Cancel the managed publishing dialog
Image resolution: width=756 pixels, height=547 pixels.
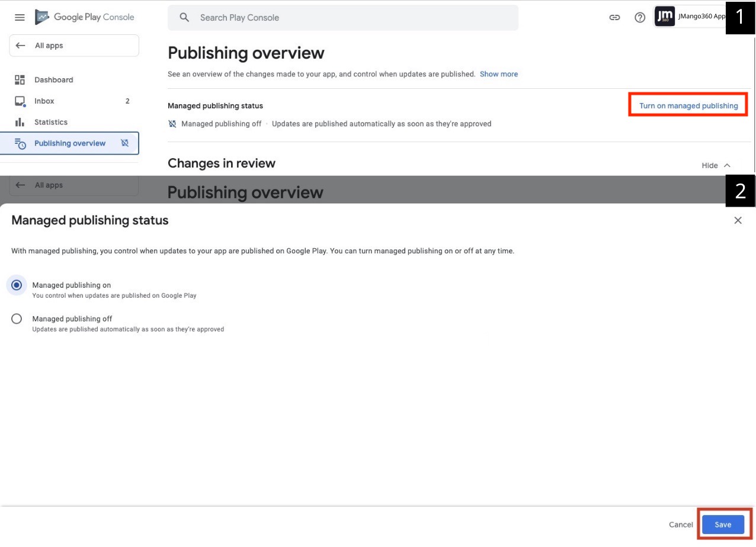tap(681, 525)
